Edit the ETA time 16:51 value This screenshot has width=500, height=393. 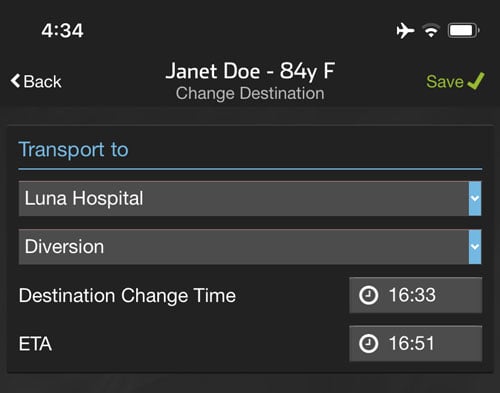(x=416, y=344)
